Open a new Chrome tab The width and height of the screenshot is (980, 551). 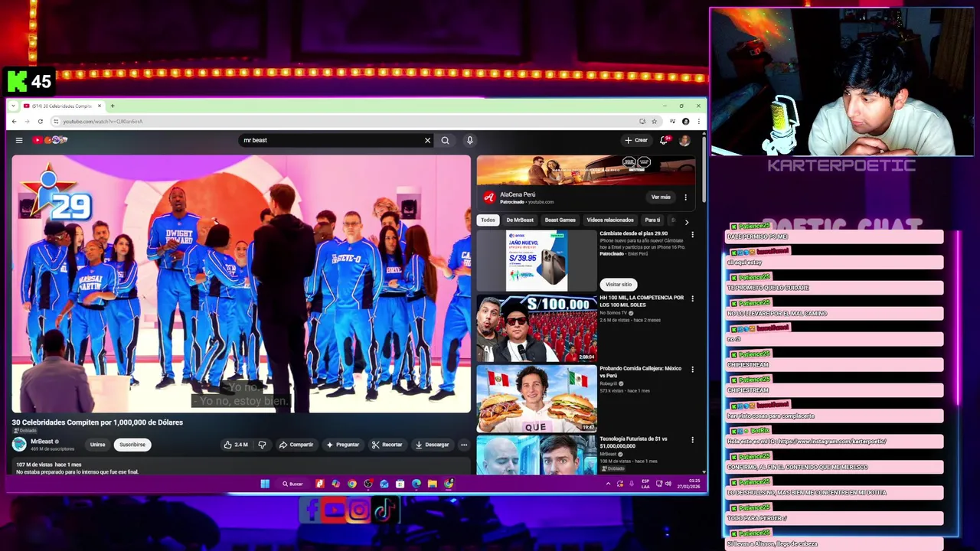pos(112,106)
